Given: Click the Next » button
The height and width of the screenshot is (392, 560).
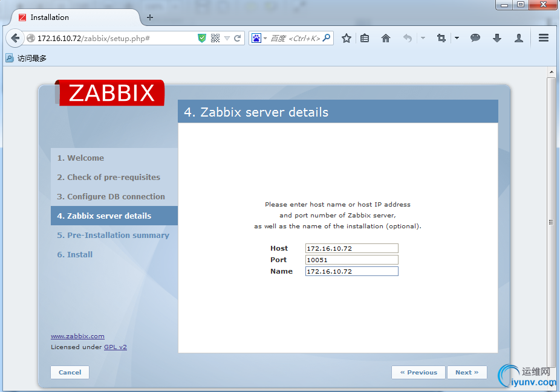Looking at the screenshot, I should click(x=467, y=372).
